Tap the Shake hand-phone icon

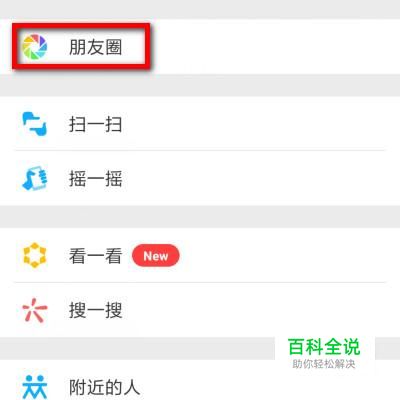coord(35,179)
